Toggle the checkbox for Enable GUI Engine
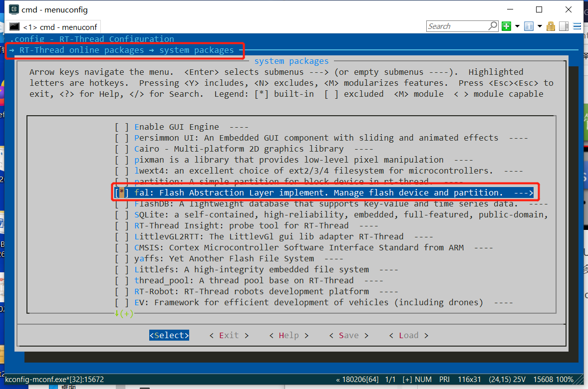This screenshot has height=389, width=588. click(x=122, y=127)
